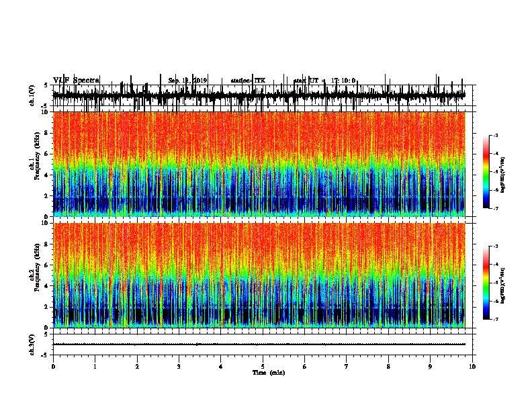
Task: Click the Sep. 2019 date label
Action: coord(187,81)
